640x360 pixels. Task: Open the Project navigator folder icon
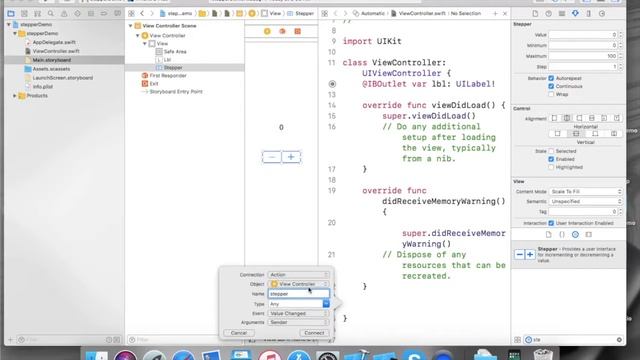[x=11, y=13]
